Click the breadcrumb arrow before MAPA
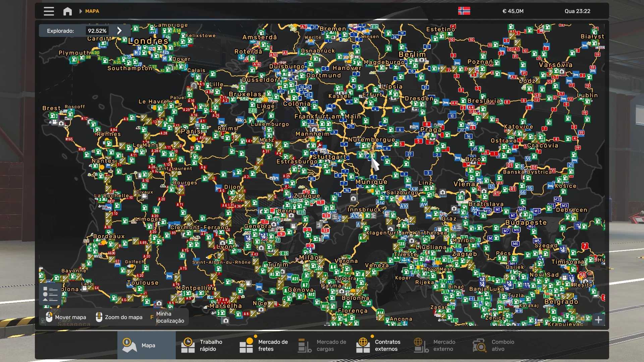 pyautogui.click(x=80, y=11)
